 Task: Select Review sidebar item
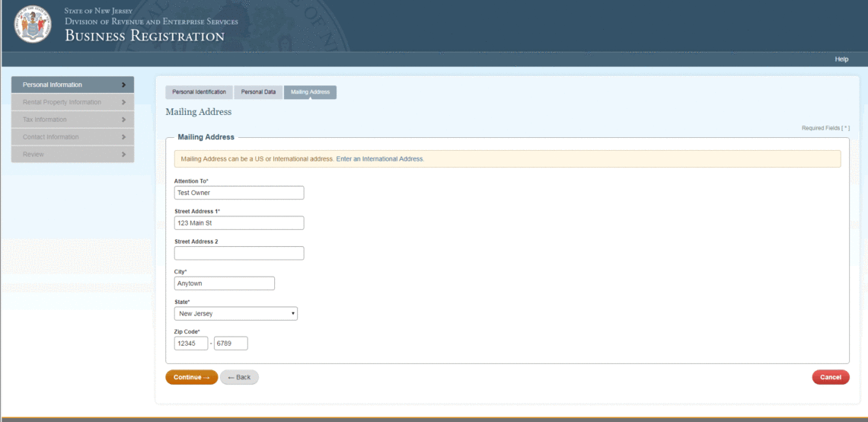click(x=72, y=154)
